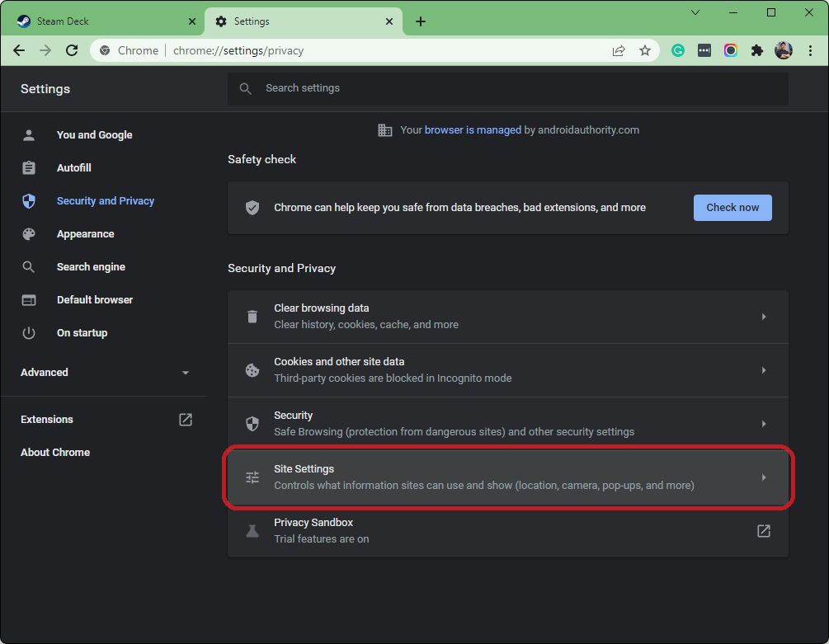Select Security and Privacy in sidebar
This screenshot has height=644, width=829.
106,200
